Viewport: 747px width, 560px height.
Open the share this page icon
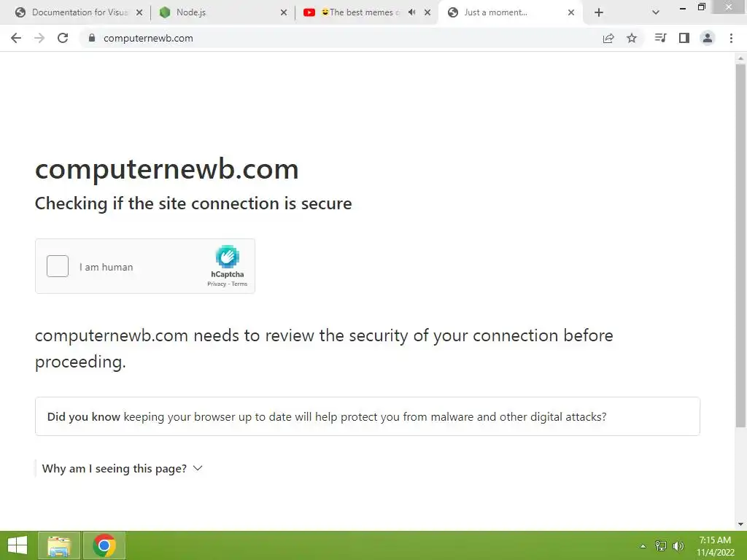(608, 38)
